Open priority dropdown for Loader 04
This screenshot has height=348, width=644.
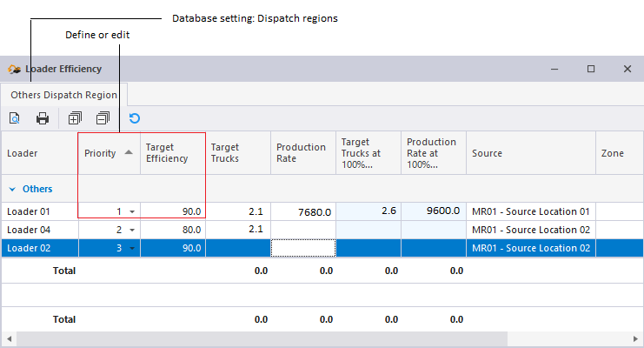pyautogui.click(x=132, y=230)
